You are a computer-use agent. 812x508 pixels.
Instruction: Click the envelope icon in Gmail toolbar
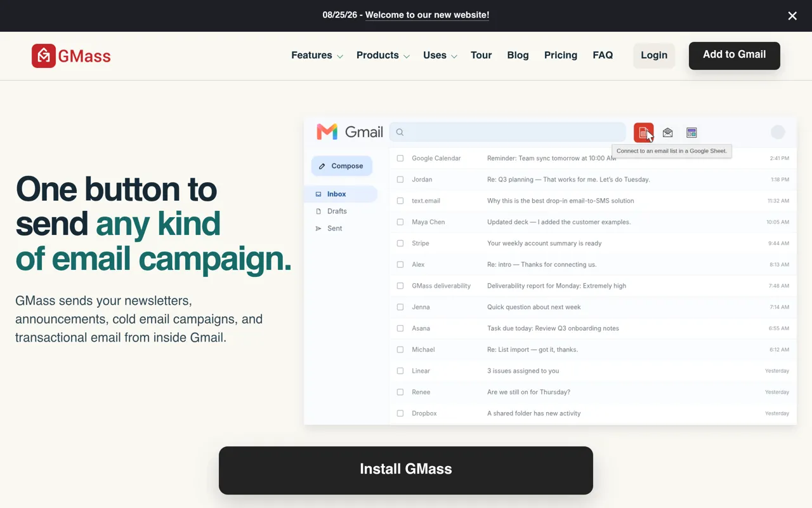[667, 133]
